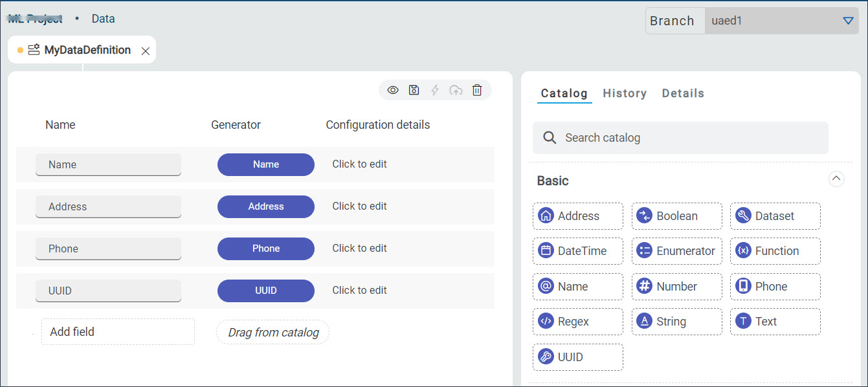868x387 pixels.
Task: Click to edit the Address configuration
Action: [x=359, y=206]
